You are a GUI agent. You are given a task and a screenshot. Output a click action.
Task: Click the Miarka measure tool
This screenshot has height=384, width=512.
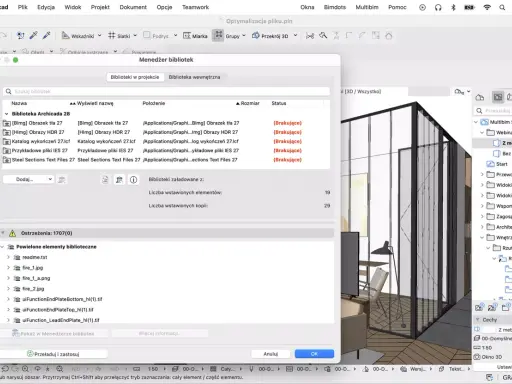click(x=195, y=36)
